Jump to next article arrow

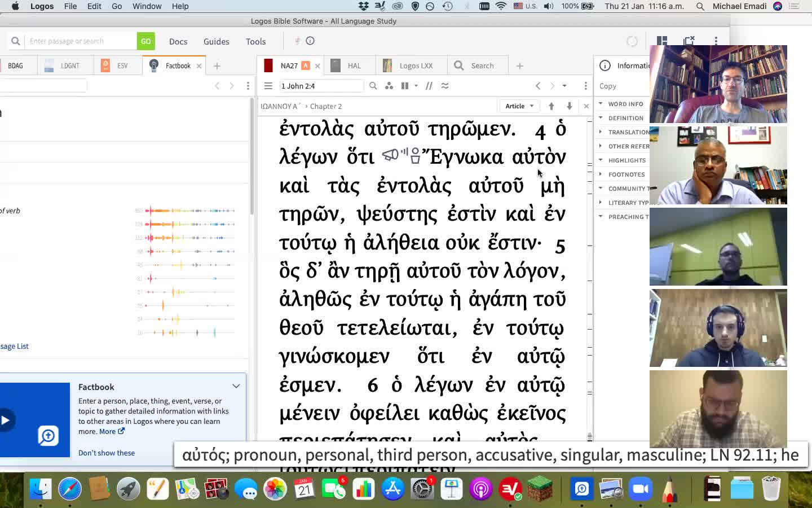tap(569, 106)
